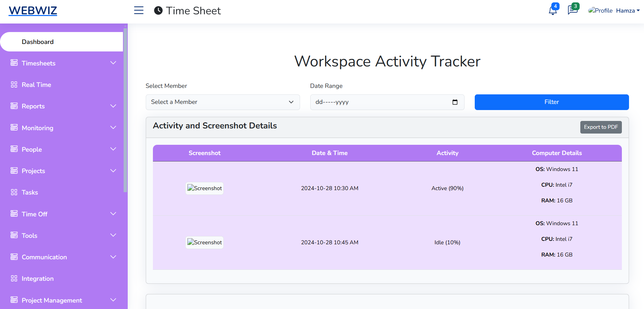This screenshot has height=309, width=644.
Task: Open the Select a Member dropdown
Action: click(x=222, y=102)
